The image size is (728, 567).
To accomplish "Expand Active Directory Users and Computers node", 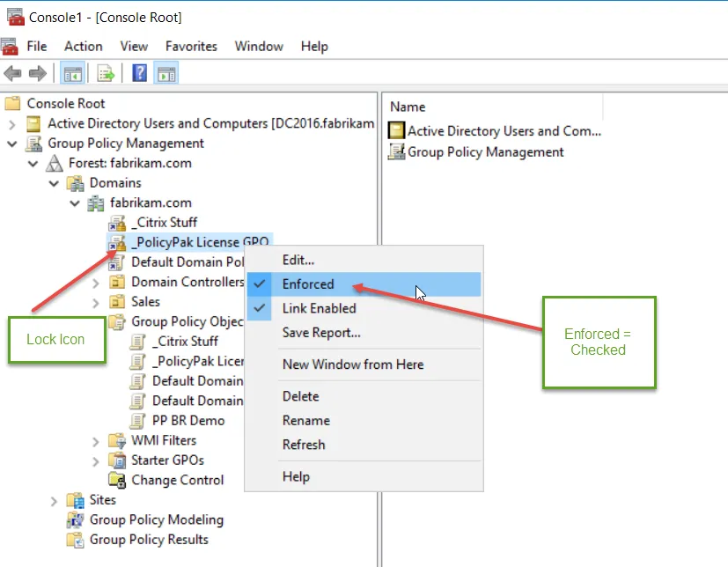I will (x=12, y=124).
